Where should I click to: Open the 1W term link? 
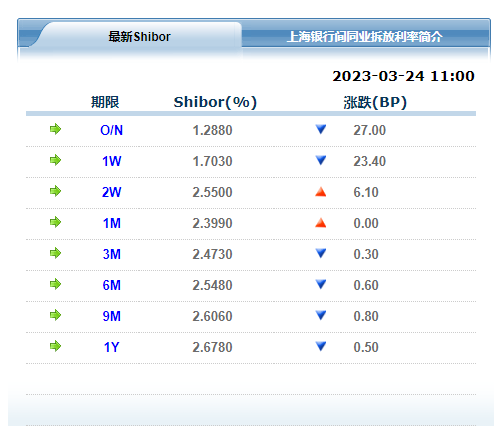(x=111, y=161)
